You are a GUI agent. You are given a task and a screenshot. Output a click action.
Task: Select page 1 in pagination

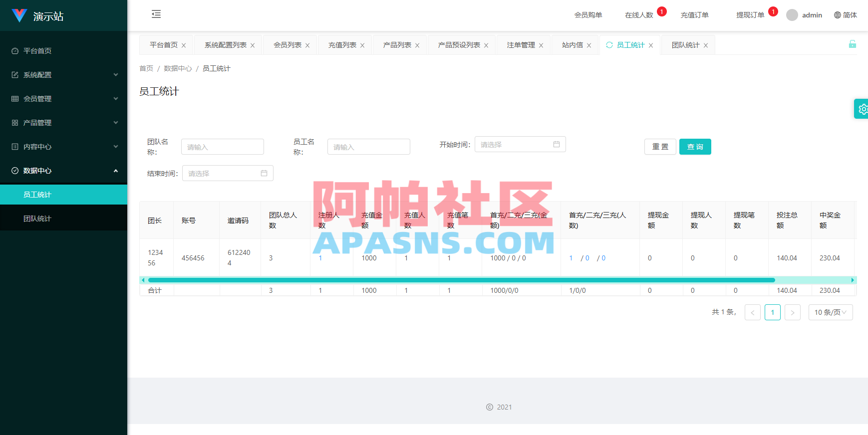point(773,312)
